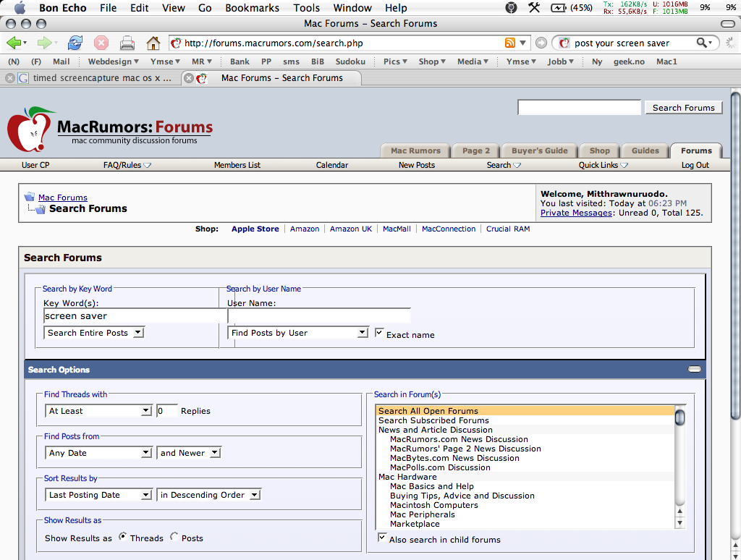Click the Mac Forums folder icon in breadcrumb
This screenshot has height=560, width=741.
[x=29, y=197]
